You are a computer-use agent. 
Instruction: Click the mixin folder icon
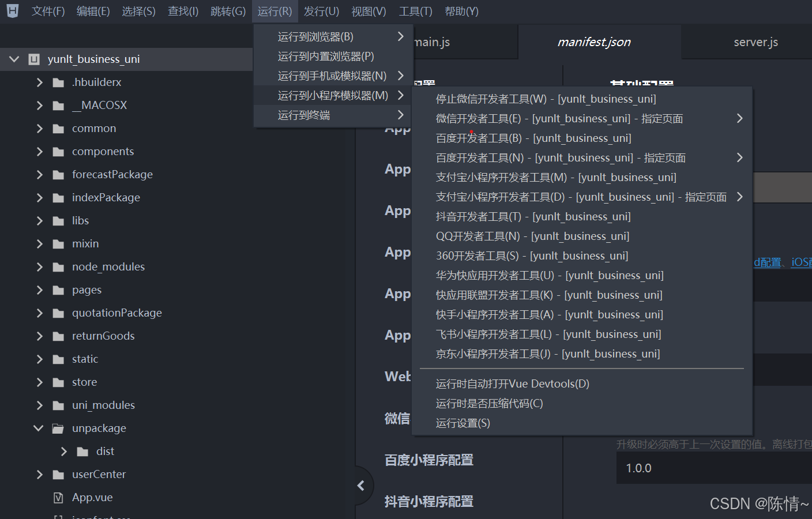pyautogui.click(x=58, y=244)
